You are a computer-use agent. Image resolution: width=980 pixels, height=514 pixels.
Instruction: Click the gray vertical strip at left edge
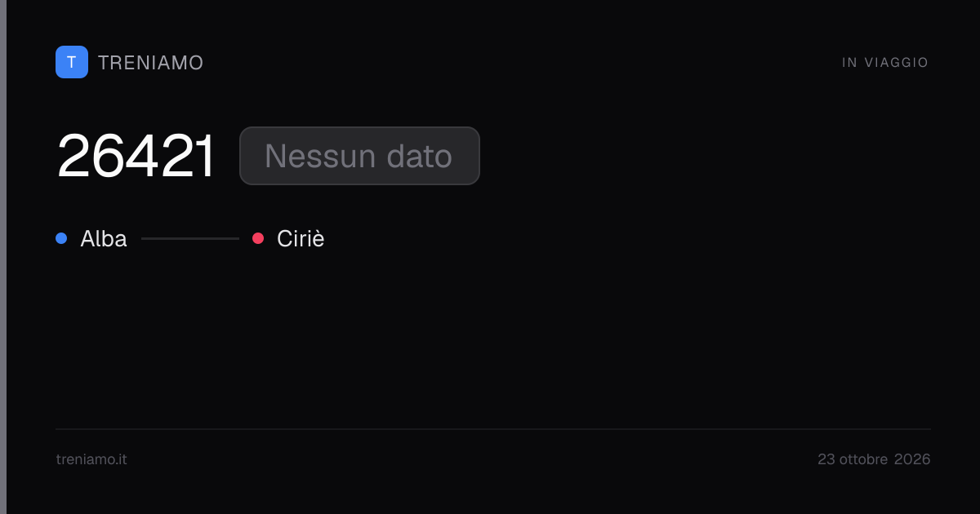(3, 257)
